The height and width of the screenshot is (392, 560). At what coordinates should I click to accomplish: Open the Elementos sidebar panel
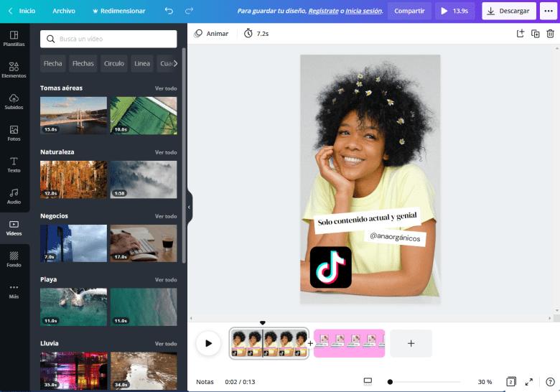[14, 70]
